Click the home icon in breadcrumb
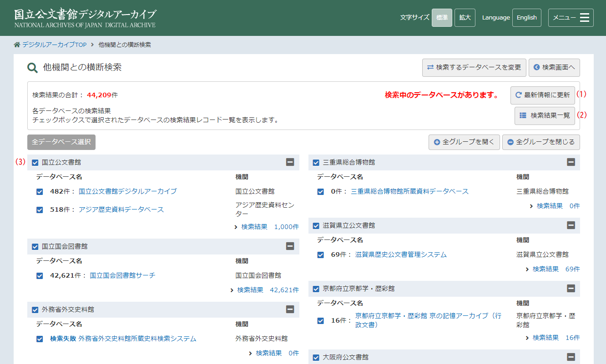606x364 pixels. pos(17,45)
